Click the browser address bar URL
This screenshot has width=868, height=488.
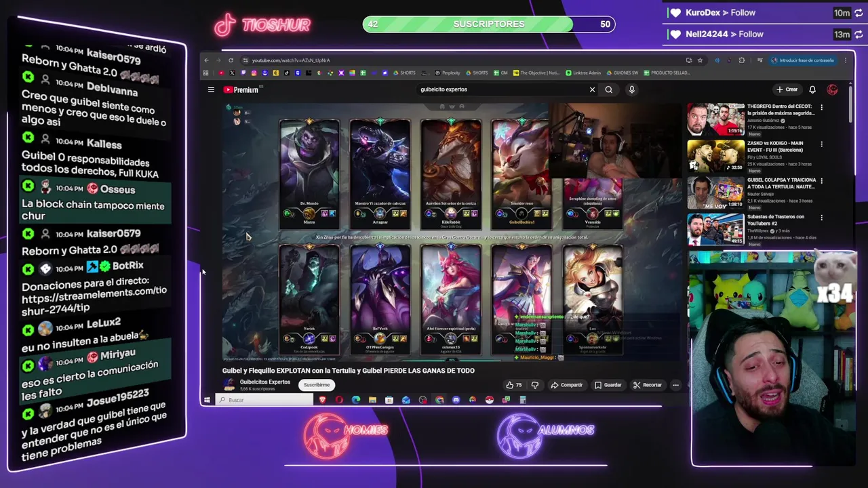click(291, 60)
